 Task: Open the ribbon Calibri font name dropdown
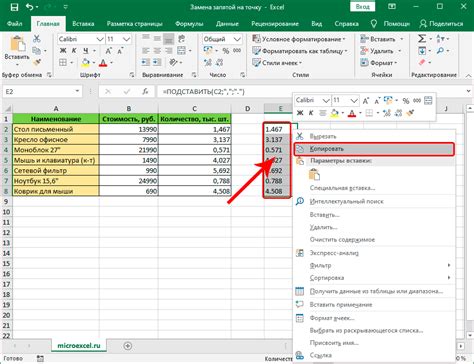[x=100, y=39]
